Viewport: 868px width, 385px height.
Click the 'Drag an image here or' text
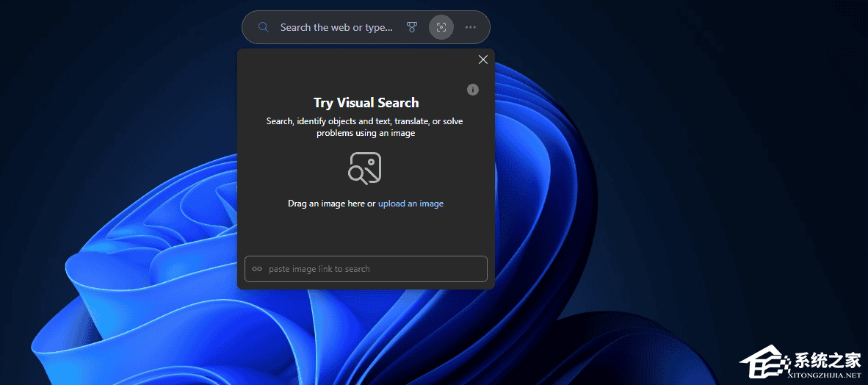click(332, 204)
